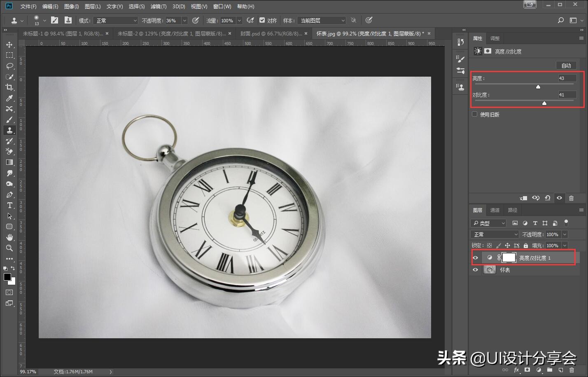
Task: Open the layer styles fx icon
Action: coord(517,370)
